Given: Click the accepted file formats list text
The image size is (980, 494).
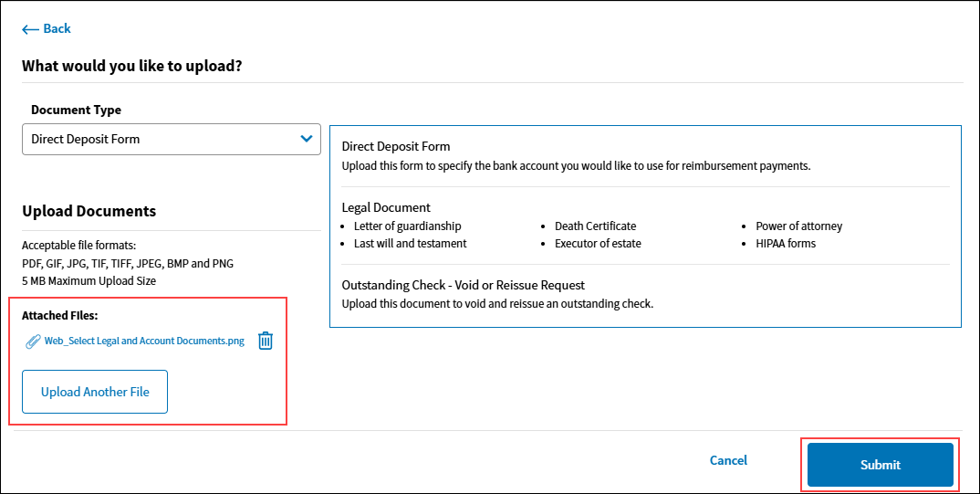Looking at the screenshot, I should tap(128, 263).
